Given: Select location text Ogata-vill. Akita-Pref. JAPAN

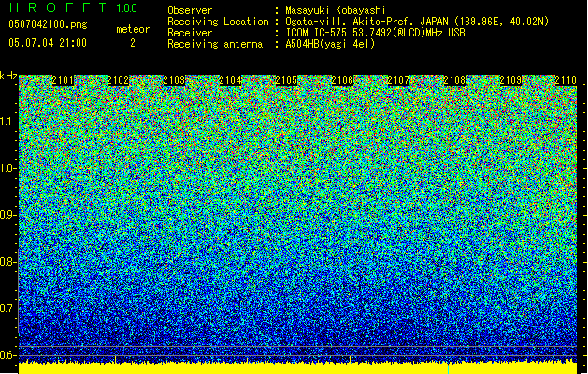Looking at the screenshot, I should [366, 22].
